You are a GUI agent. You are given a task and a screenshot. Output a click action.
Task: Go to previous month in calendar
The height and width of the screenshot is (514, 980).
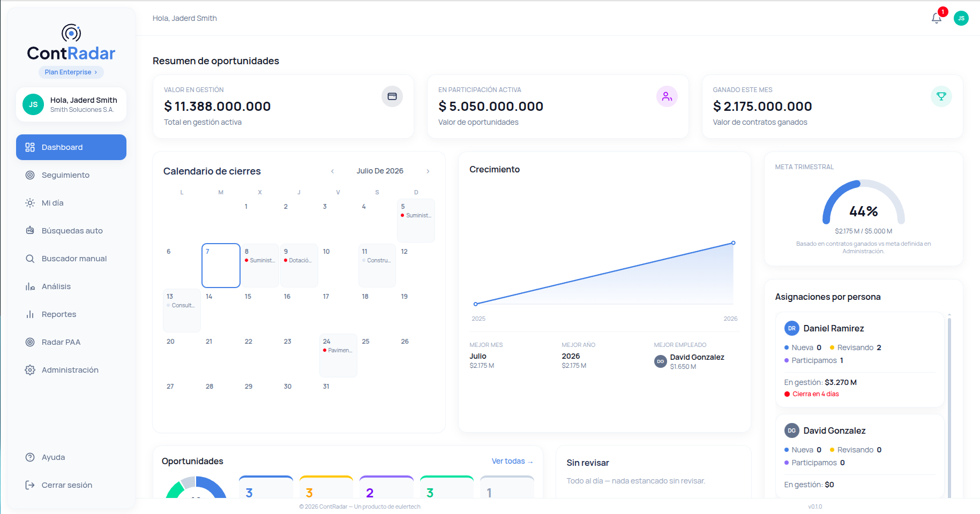333,171
